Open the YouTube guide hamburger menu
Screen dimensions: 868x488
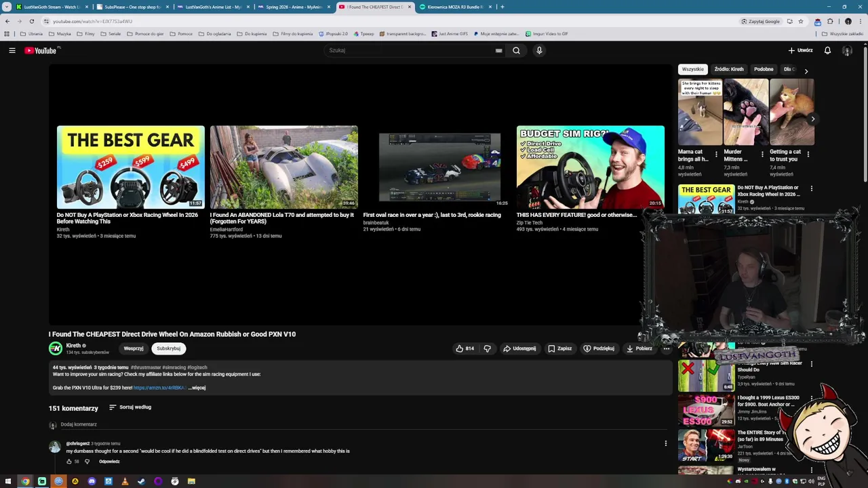coord(12,50)
